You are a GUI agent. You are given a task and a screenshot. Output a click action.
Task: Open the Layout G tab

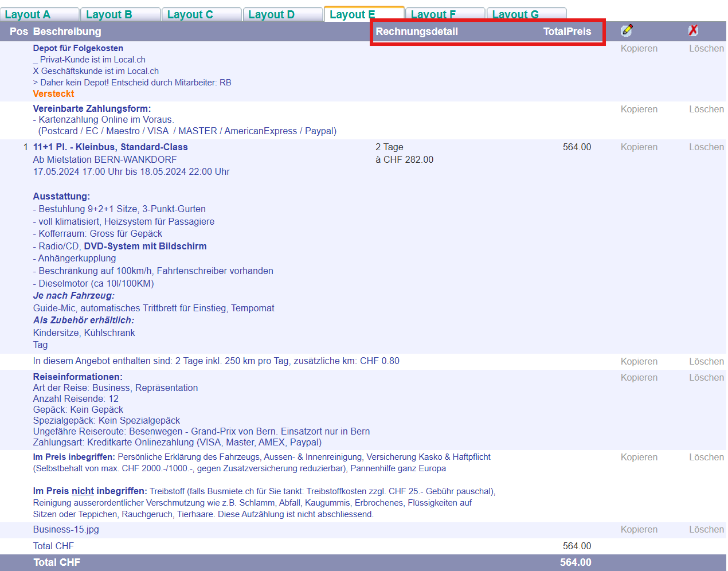coord(527,14)
